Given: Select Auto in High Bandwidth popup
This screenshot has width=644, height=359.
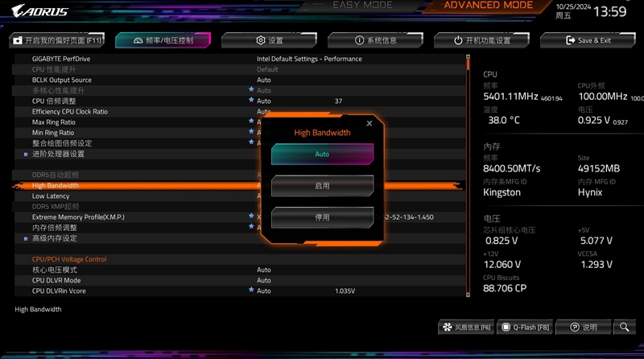Looking at the screenshot, I should [322, 154].
